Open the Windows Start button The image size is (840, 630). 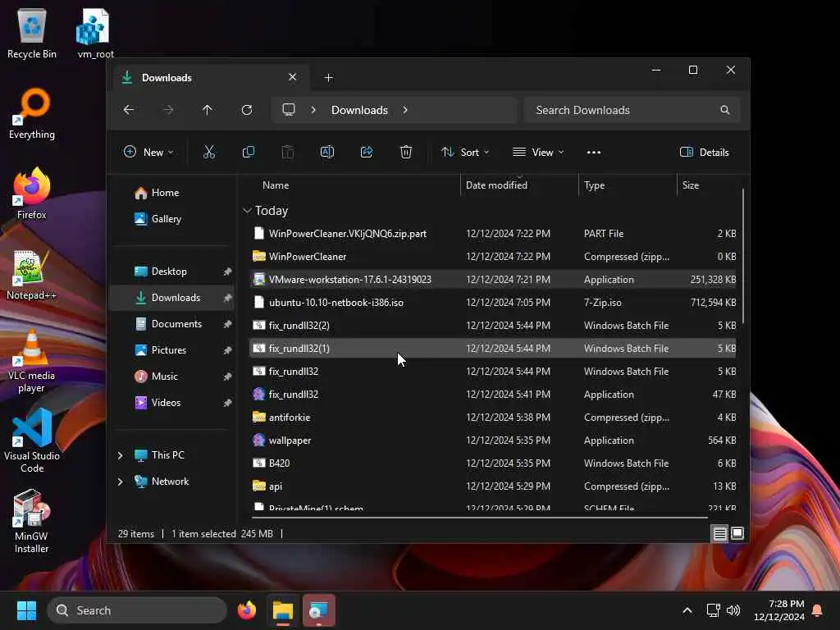(x=26, y=610)
